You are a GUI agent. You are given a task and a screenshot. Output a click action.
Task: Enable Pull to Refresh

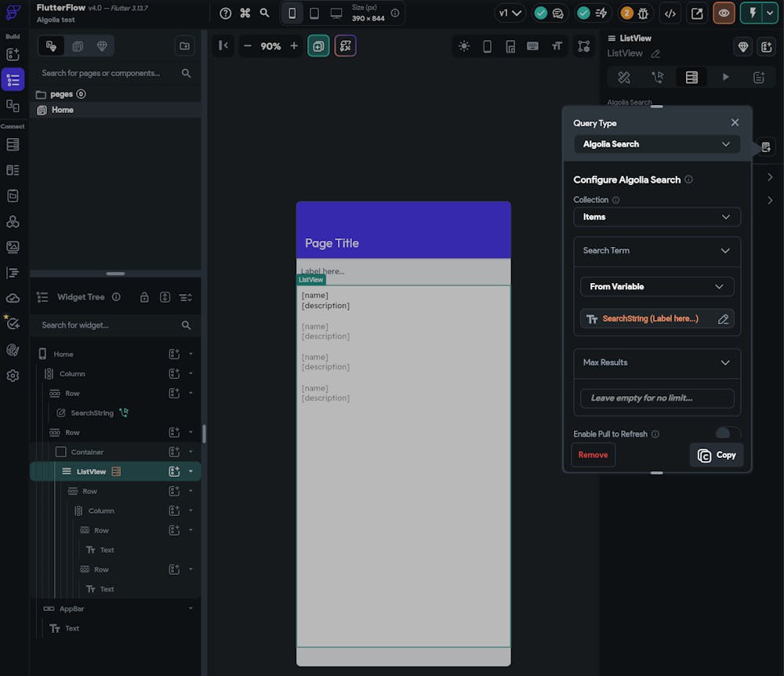[727, 434]
